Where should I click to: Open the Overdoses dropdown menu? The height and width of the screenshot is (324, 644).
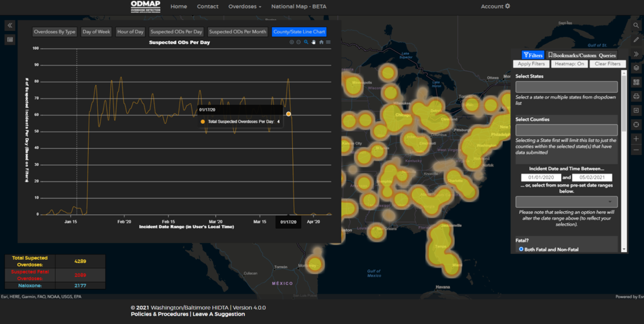(x=245, y=6)
